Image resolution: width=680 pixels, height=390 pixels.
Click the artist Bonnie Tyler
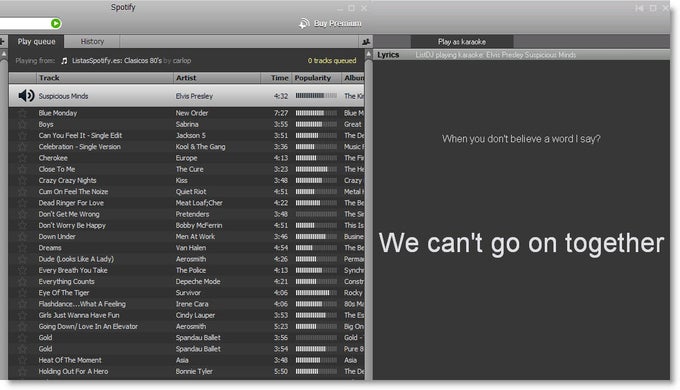click(x=194, y=371)
